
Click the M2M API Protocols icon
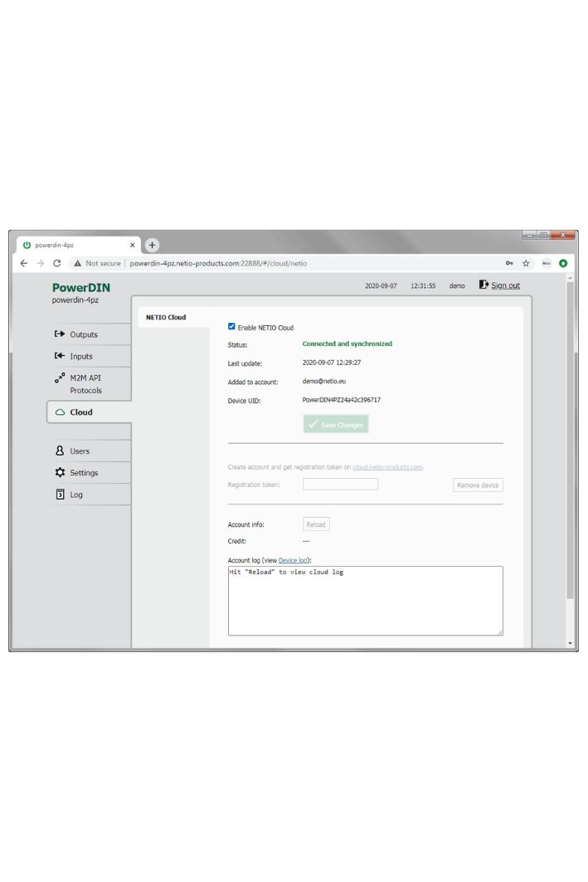pyautogui.click(x=59, y=378)
